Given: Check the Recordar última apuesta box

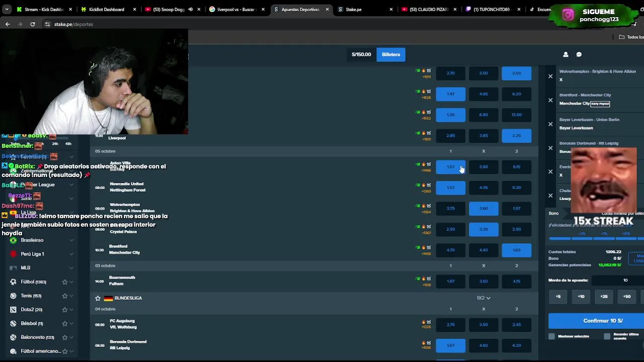Looking at the screenshot, I should pos(607,336).
